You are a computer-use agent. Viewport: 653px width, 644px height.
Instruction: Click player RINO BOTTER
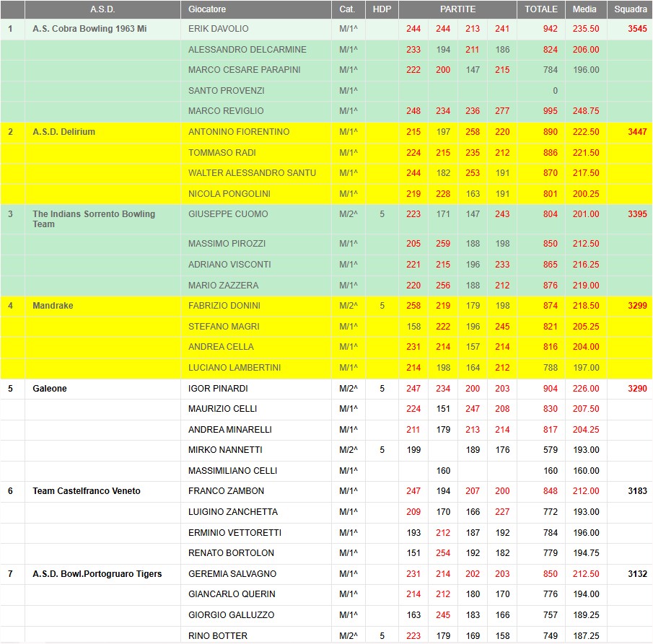coord(218,635)
